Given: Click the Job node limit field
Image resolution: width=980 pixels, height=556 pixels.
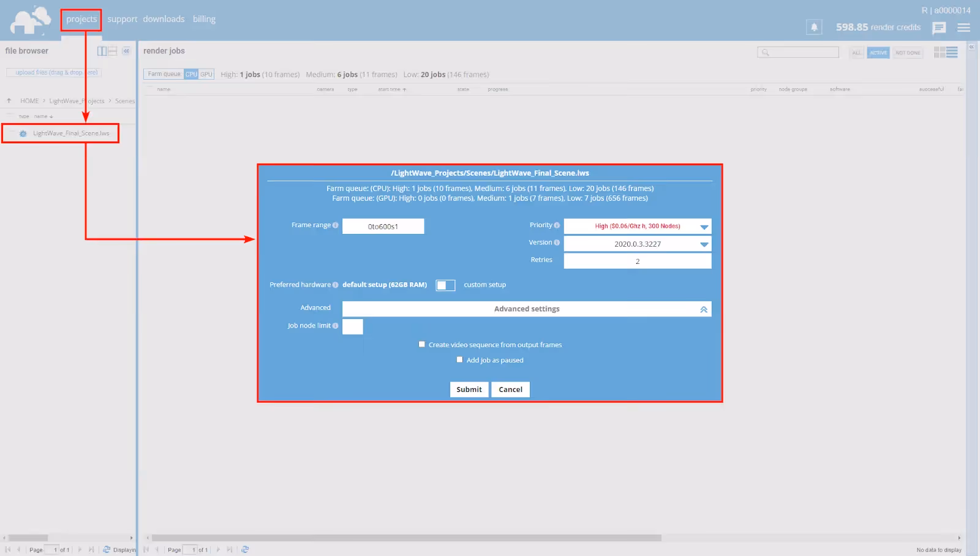Looking at the screenshot, I should point(352,326).
